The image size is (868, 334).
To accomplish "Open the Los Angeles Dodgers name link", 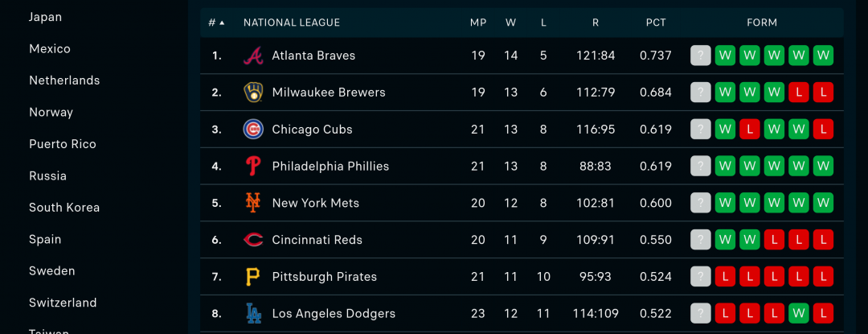I will [334, 314].
